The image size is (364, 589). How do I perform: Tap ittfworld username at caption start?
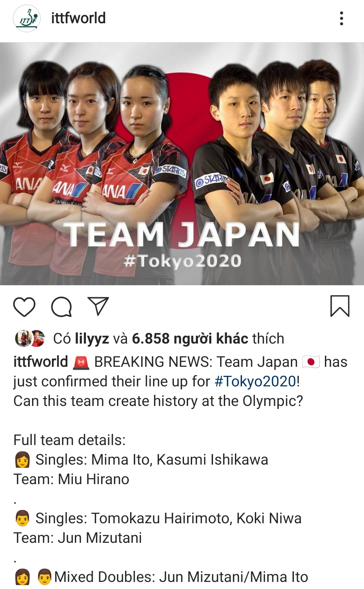click(40, 362)
